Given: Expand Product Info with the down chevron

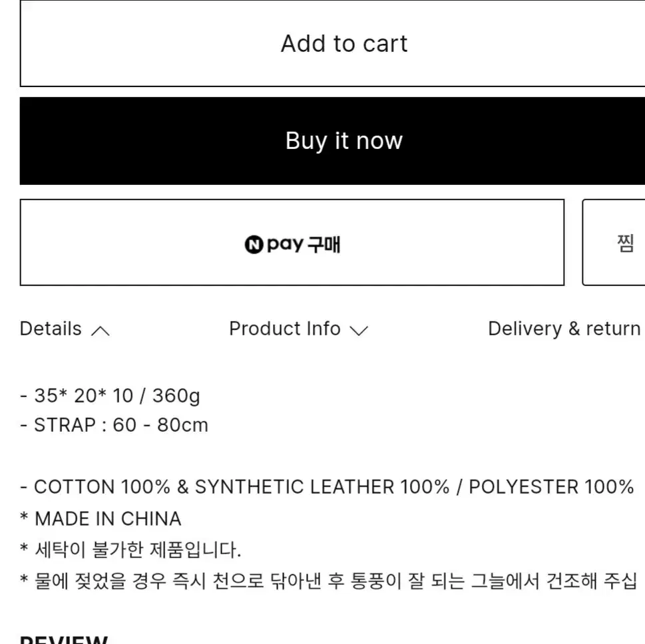Looking at the screenshot, I should pos(359,331).
